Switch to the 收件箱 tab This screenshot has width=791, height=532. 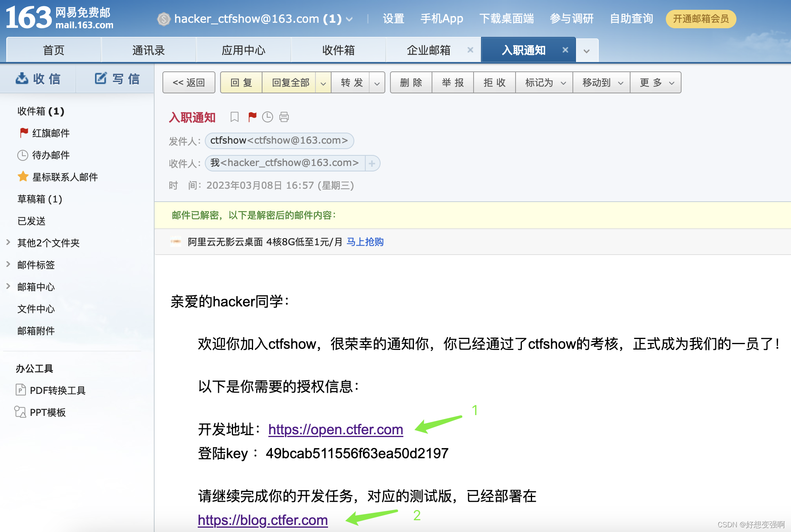(x=338, y=50)
